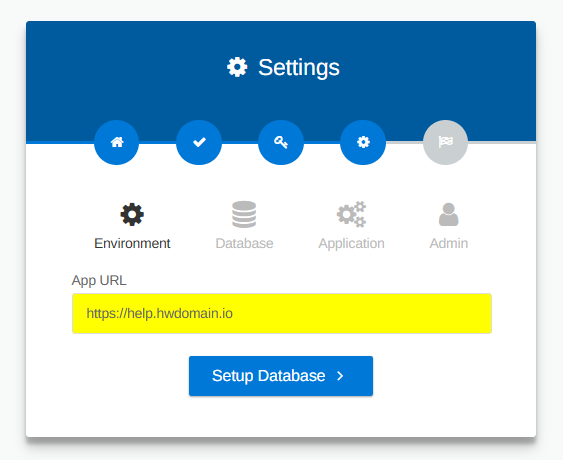Click the white gear icon beside Settings title
Image resolution: width=563 pixels, height=460 pixels.
click(237, 67)
